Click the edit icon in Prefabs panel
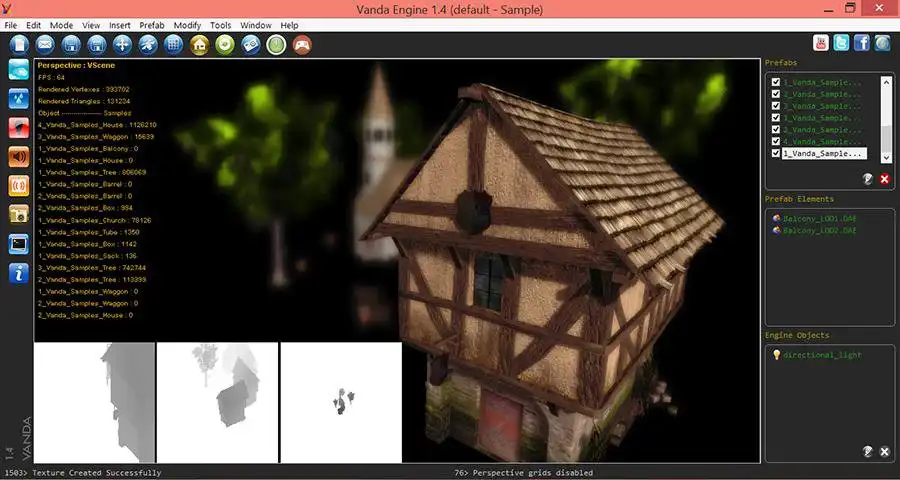 [x=868, y=179]
